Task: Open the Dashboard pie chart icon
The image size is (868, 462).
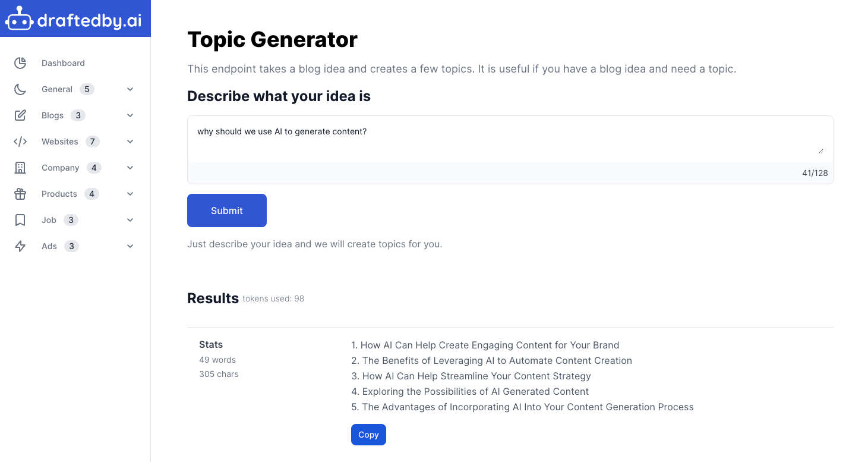Action: point(20,63)
